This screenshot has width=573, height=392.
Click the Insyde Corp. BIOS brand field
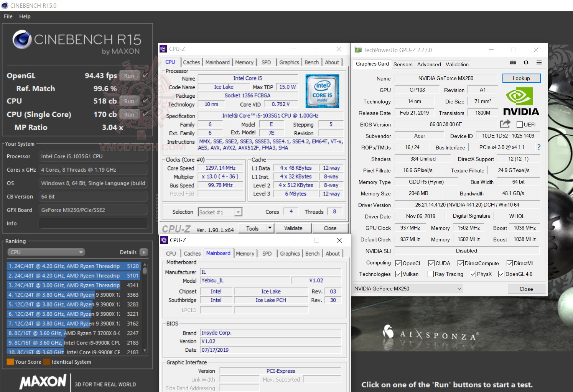(x=271, y=333)
